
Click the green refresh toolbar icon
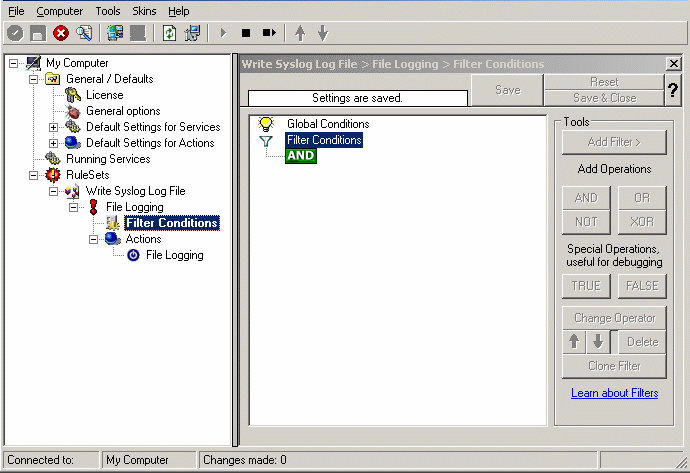(170, 33)
